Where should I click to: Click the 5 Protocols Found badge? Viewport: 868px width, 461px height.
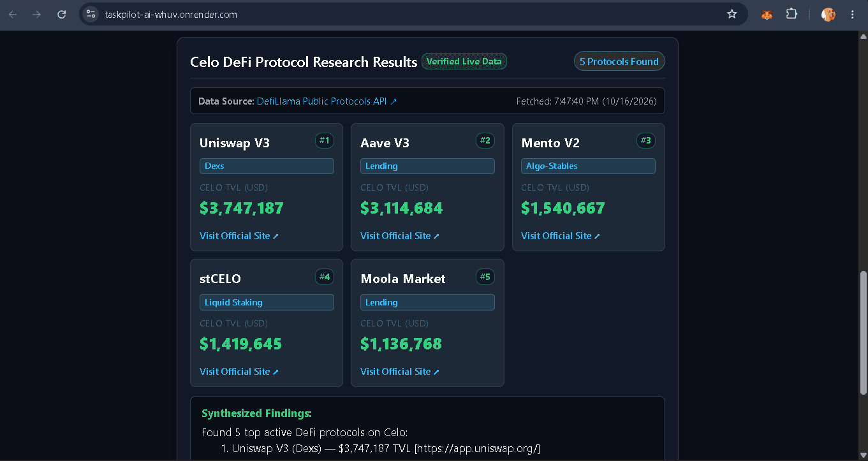pyautogui.click(x=619, y=61)
